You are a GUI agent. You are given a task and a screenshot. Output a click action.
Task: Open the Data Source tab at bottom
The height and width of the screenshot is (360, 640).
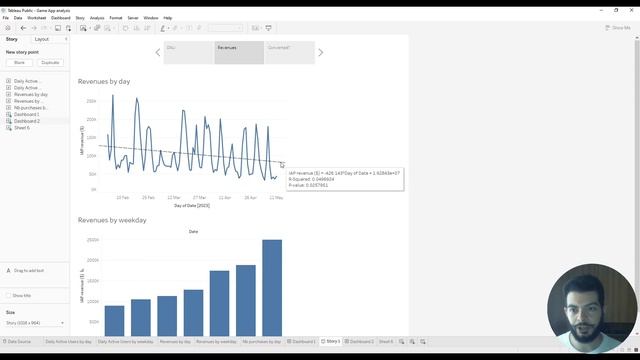(17, 341)
